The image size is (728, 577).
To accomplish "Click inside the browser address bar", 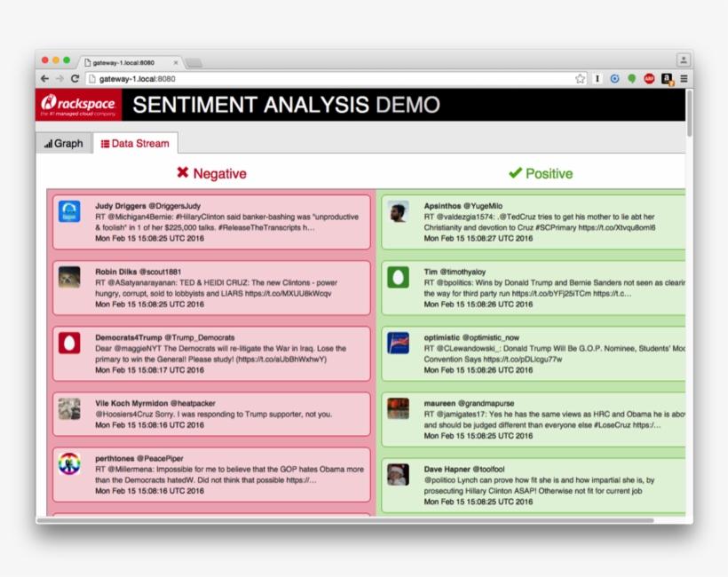I will [x=266, y=78].
